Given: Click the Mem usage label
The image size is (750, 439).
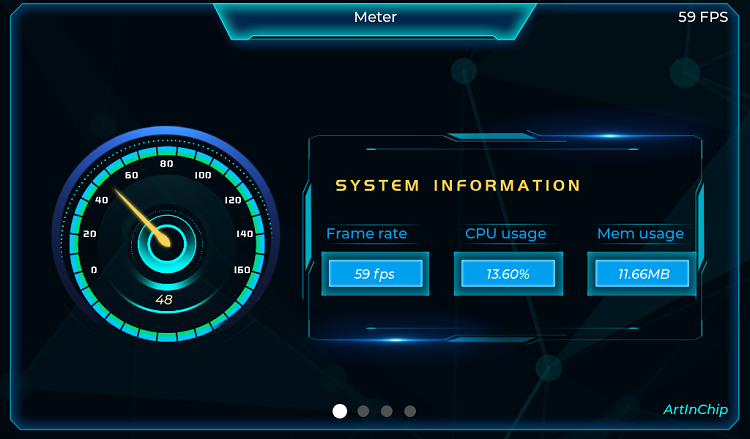Looking at the screenshot, I should 640,234.
